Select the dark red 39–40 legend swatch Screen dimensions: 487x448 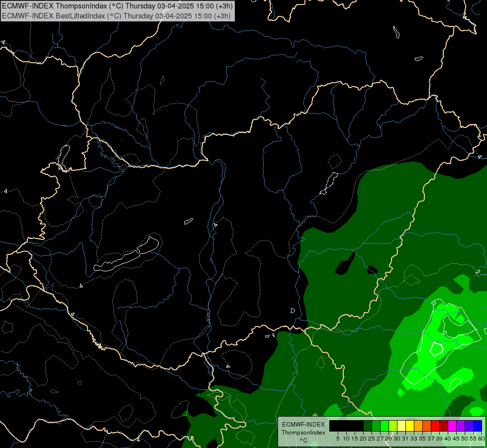pyautogui.click(x=444, y=426)
